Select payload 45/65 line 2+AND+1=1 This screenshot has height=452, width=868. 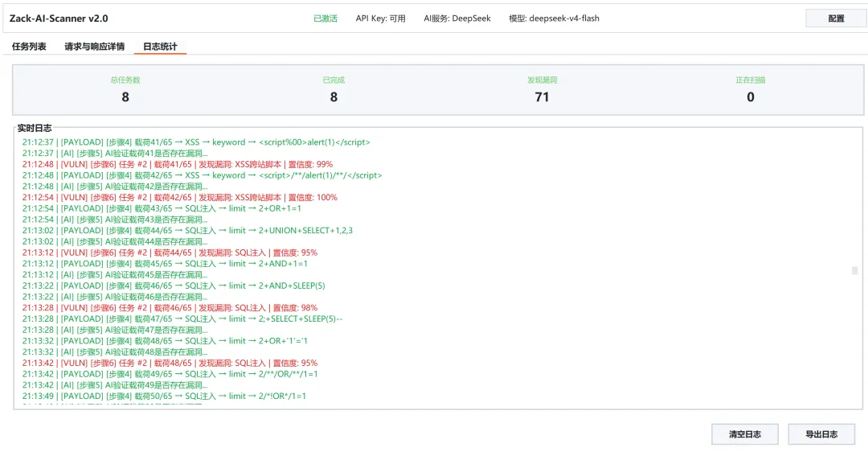pos(165,264)
